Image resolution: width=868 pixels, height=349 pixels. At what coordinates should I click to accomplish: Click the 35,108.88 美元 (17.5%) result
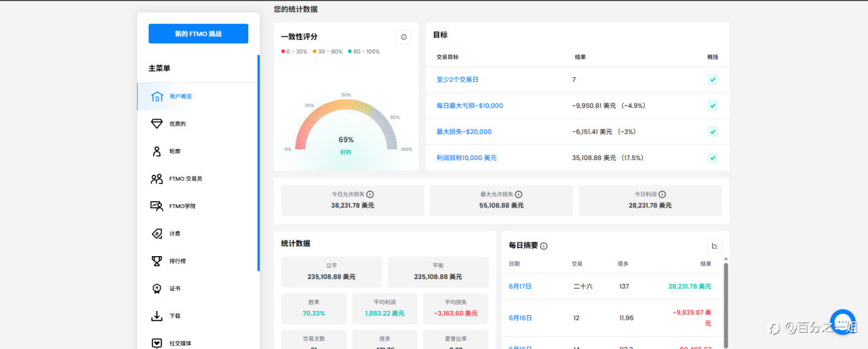click(608, 158)
